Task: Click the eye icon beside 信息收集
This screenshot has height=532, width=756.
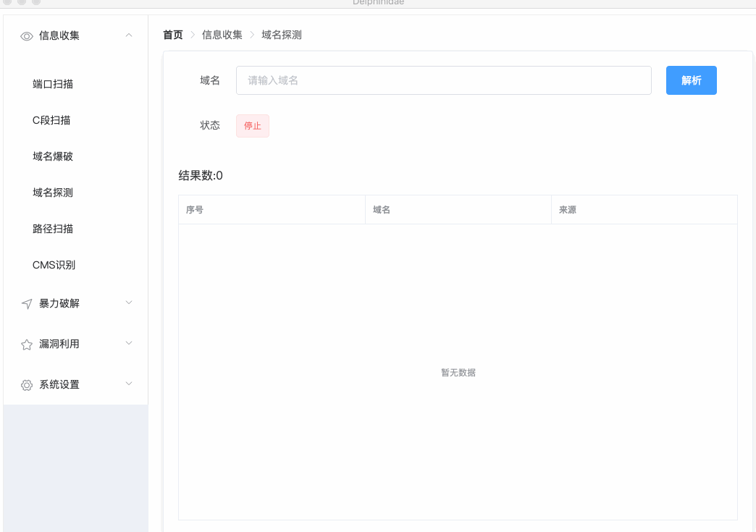Action: 27,35
